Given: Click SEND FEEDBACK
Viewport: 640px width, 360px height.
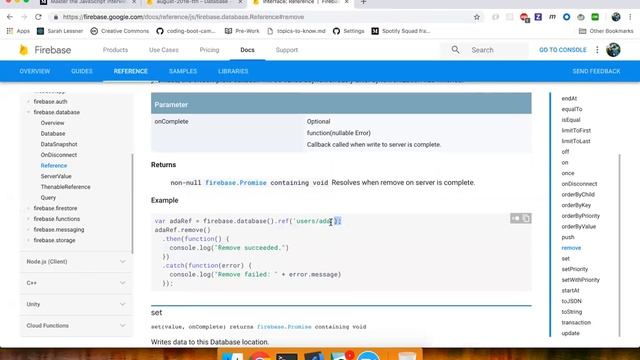Looking at the screenshot, I should 596,71.
